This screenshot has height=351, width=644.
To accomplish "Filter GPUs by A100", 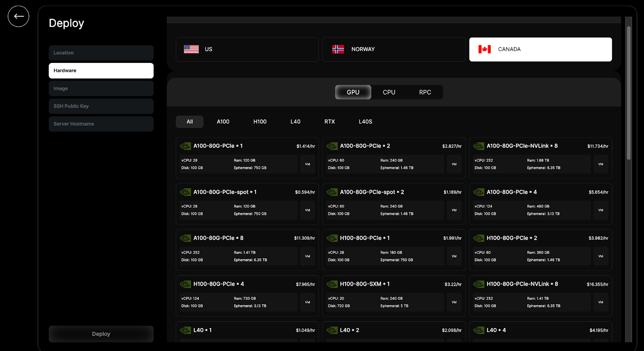I will tap(223, 122).
